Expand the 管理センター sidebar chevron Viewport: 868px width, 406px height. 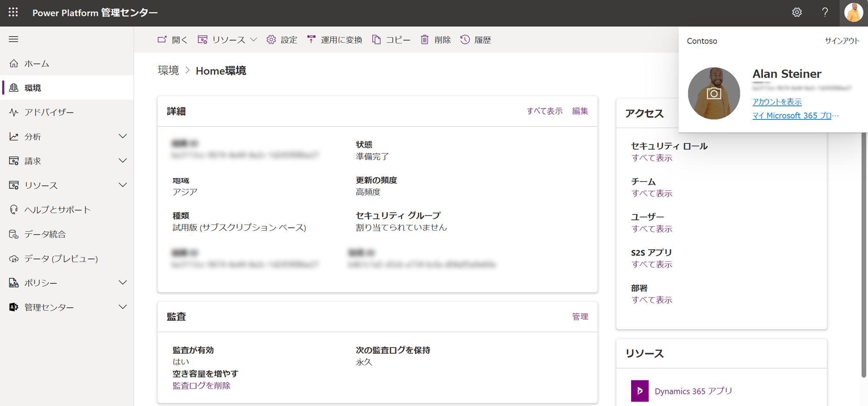(123, 307)
